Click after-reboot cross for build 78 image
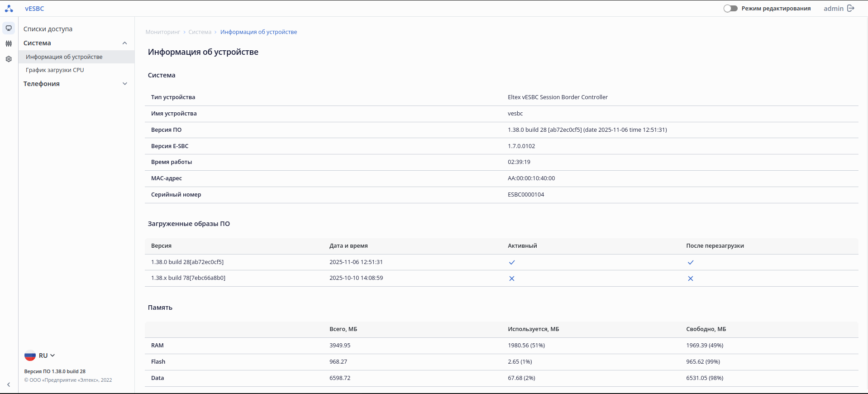868x394 pixels. [x=690, y=279]
